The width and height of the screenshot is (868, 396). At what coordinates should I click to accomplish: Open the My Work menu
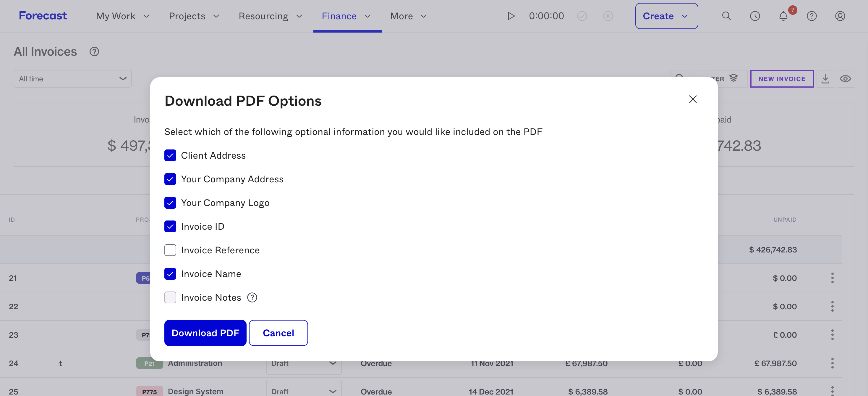coord(123,16)
